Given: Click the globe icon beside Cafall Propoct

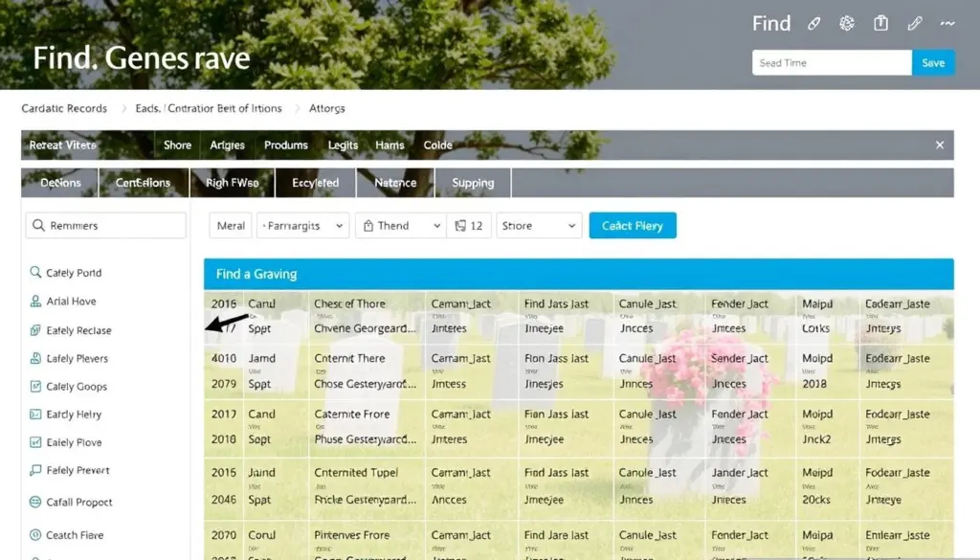Looking at the screenshot, I should coord(35,502).
